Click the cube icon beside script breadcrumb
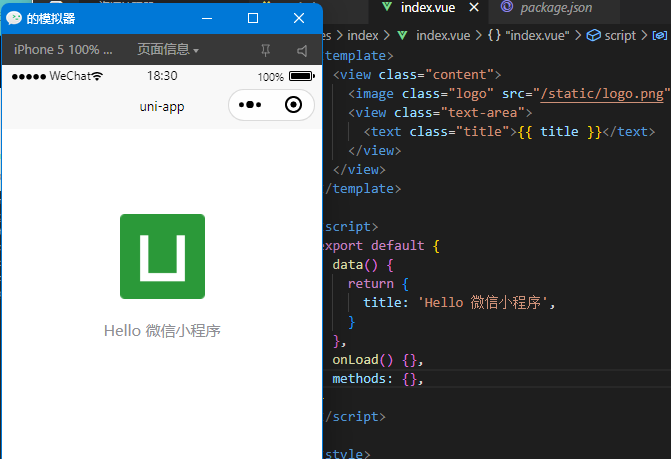This screenshot has width=671, height=459. tap(594, 36)
